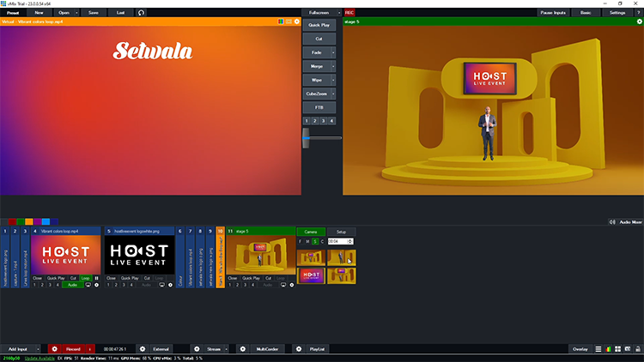Viewport: 644px width, 362px height.
Task: Open MultiCorder settings gear icon
Action: [x=242, y=349]
